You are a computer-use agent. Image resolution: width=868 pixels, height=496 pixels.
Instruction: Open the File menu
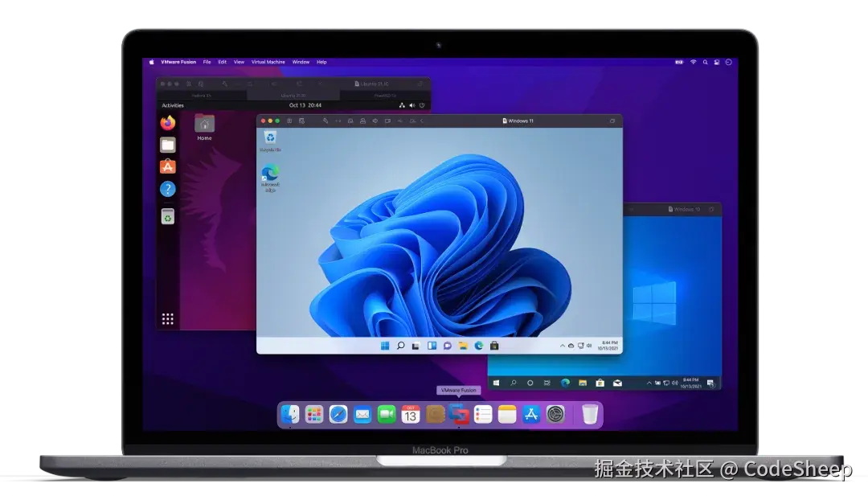point(207,62)
